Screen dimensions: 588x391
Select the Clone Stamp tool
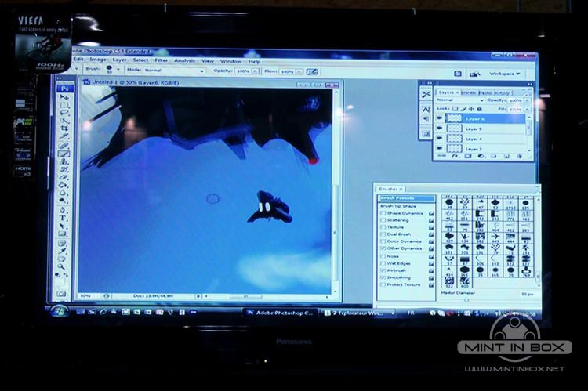point(63,161)
